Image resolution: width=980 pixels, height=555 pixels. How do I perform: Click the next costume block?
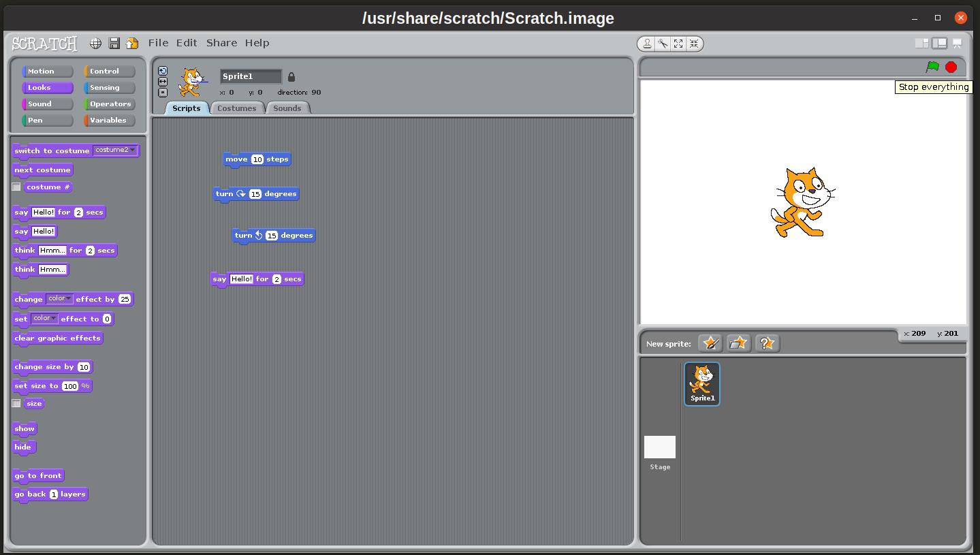(x=42, y=170)
